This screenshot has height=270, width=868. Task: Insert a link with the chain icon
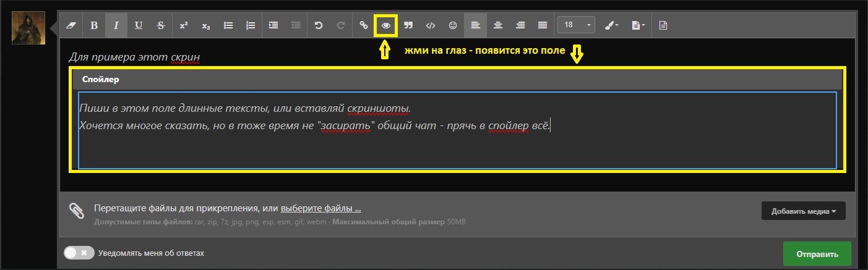[x=364, y=25]
